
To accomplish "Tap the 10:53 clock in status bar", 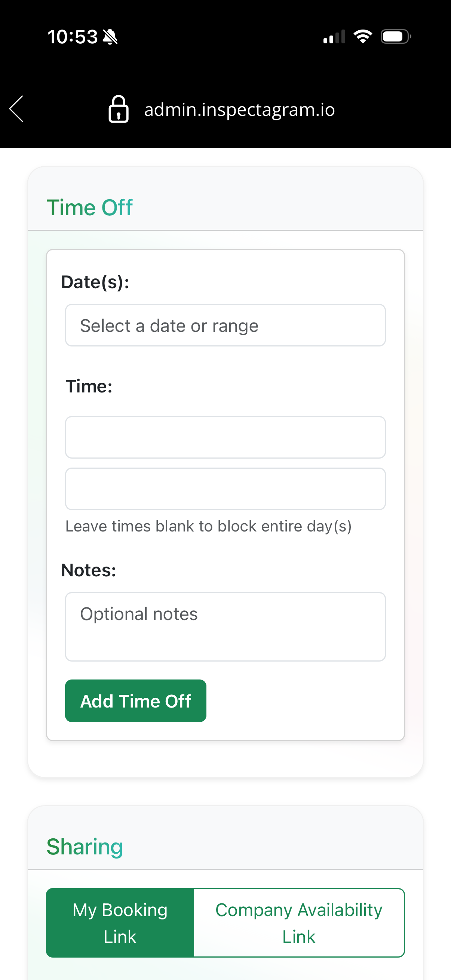I will (73, 37).
